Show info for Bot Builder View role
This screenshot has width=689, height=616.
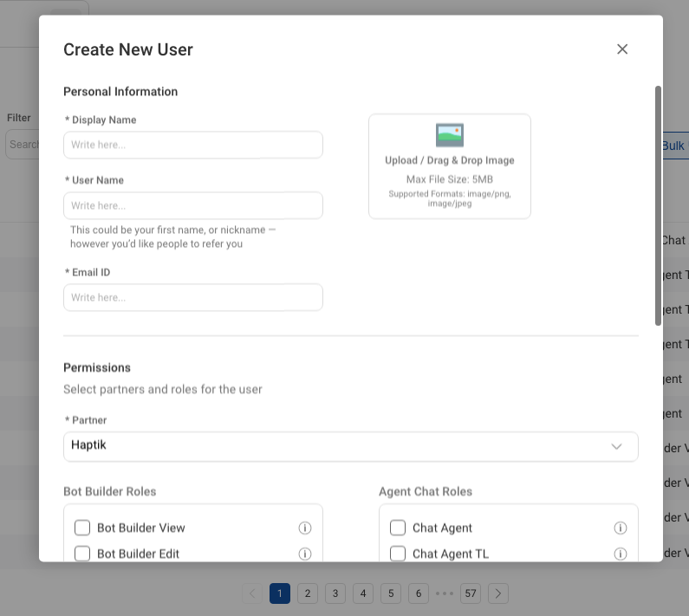coord(305,528)
